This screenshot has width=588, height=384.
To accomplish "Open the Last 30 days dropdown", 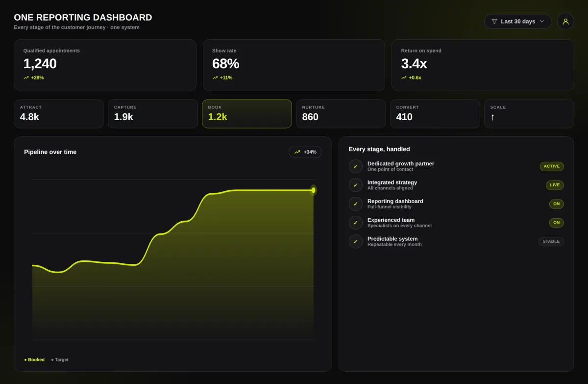I will pyautogui.click(x=518, y=22).
